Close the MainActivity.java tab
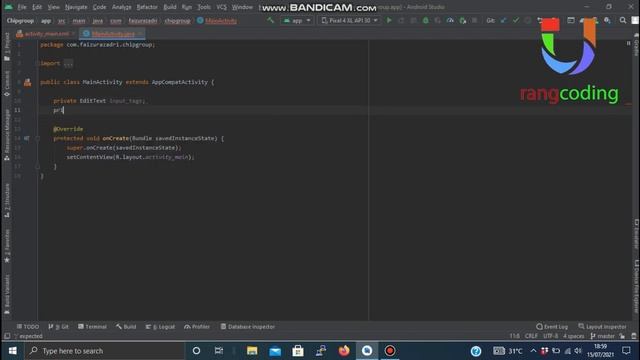 point(140,34)
